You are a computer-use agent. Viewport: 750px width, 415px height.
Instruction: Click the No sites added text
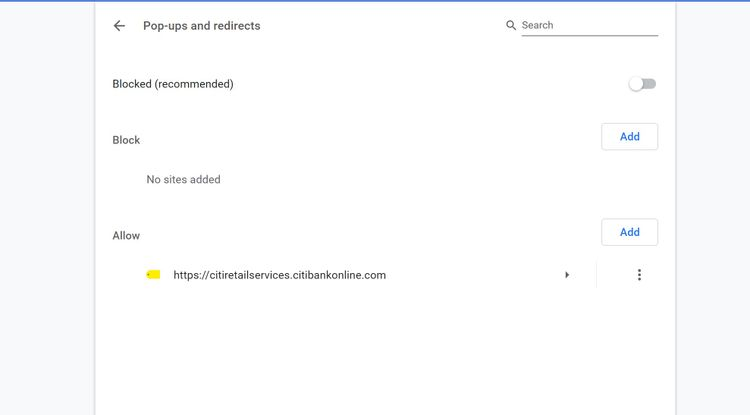tap(183, 180)
